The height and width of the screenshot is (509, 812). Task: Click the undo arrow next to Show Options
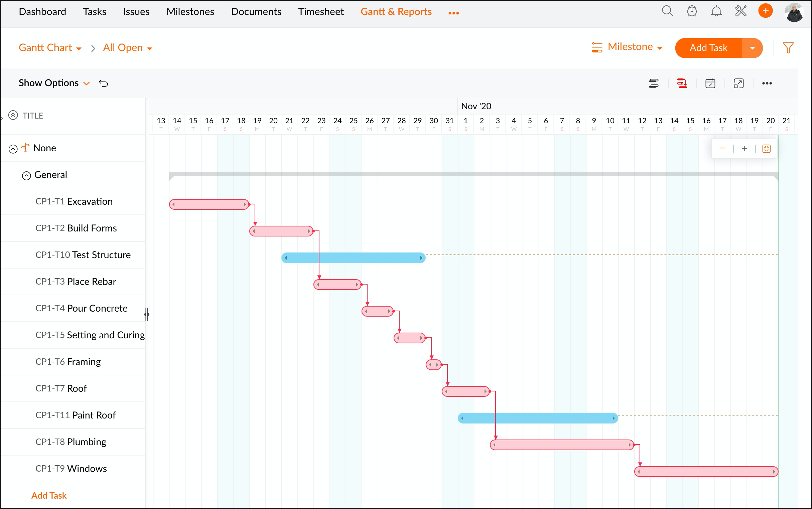click(x=103, y=83)
